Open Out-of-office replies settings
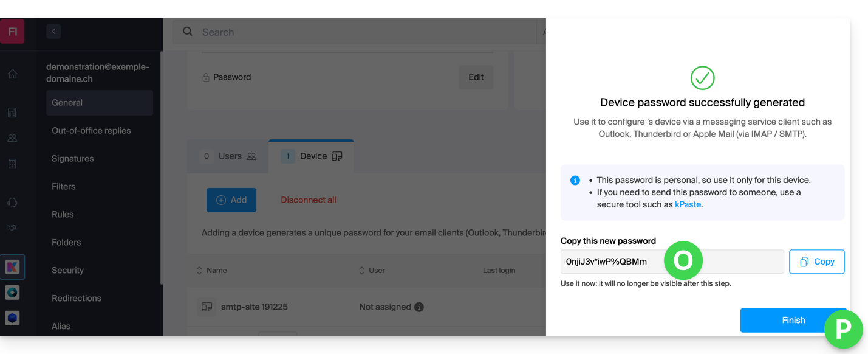The height and width of the screenshot is (354, 868). (91, 131)
